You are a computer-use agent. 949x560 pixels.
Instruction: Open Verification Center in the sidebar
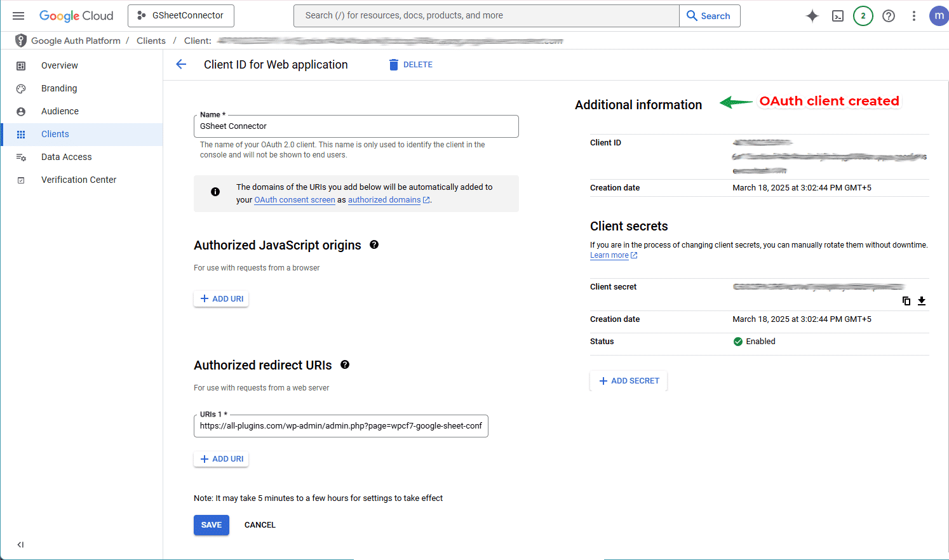coord(81,180)
